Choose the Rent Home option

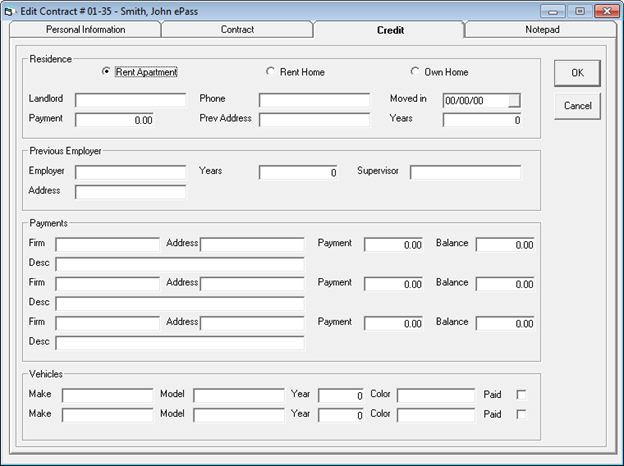270,72
